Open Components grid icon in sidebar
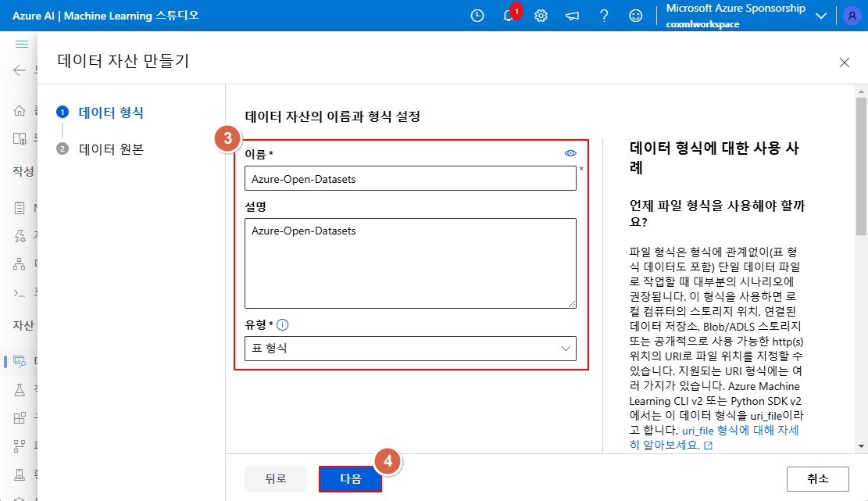 click(x=20, y=418)
